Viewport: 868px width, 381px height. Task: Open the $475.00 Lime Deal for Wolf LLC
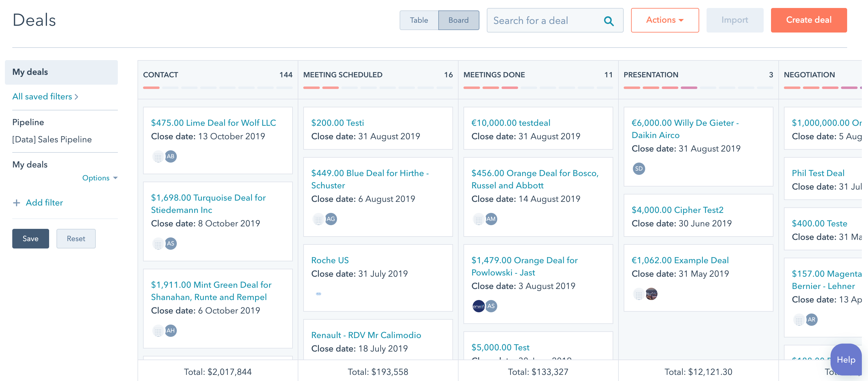pos(213,123)
